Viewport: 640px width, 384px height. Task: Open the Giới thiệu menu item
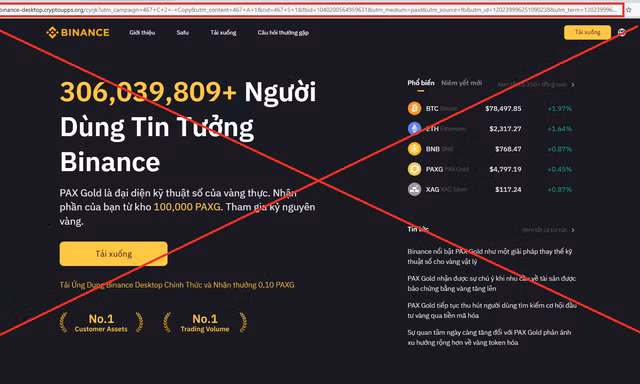point(142,33)
